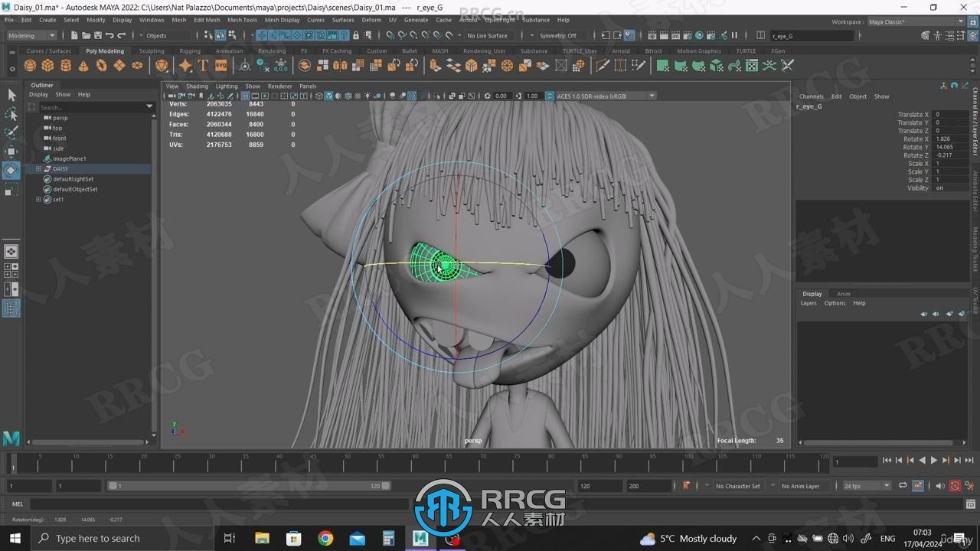
Task: Open the Deform menu
Action: [x=371, y=20]
